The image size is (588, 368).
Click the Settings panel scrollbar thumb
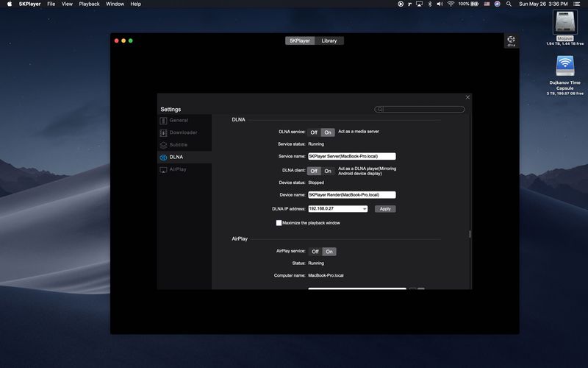pos(470,234)
